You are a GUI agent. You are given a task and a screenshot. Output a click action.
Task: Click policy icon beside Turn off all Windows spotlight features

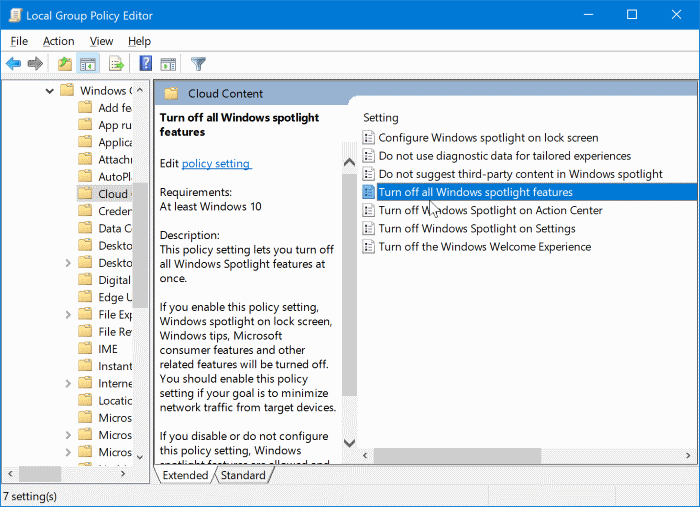368,192
